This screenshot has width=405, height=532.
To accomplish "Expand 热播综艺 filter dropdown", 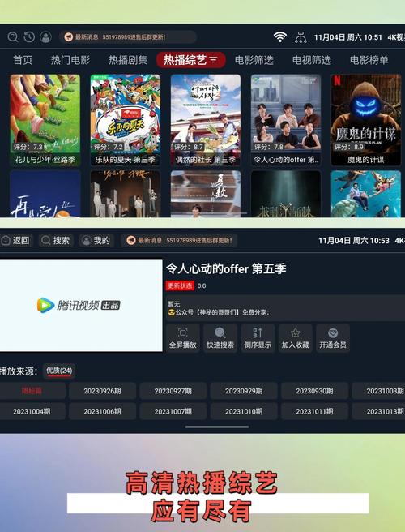I will coord(213,60).
